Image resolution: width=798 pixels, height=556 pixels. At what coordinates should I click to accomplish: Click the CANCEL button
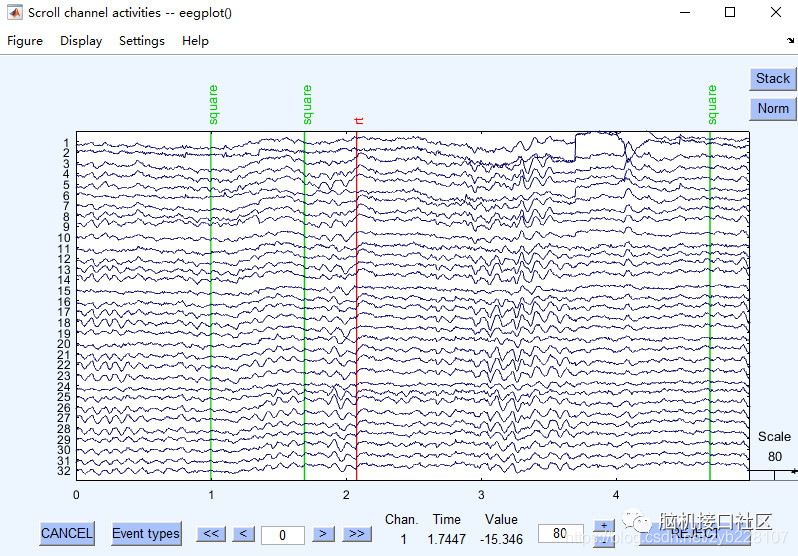[67, 534]
